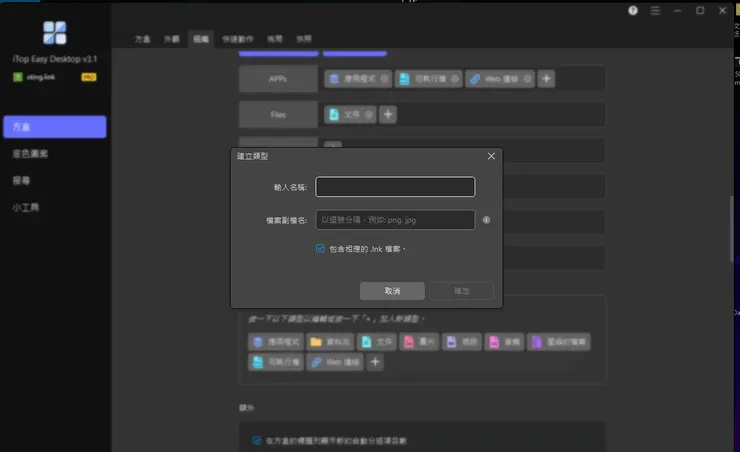Open gear settings on Files row 文件 chip
This screenshot has height=452, width=740.
(369, 115)
